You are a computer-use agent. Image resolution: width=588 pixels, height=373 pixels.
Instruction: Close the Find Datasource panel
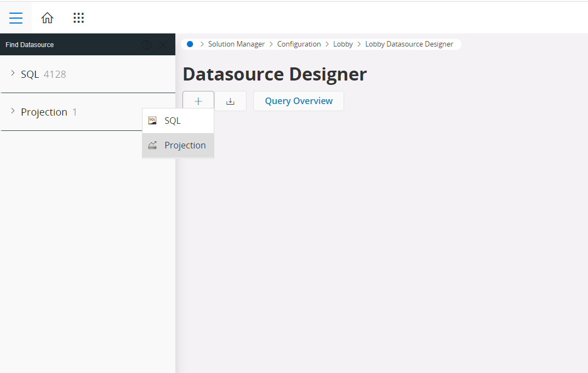coord(163,45)
